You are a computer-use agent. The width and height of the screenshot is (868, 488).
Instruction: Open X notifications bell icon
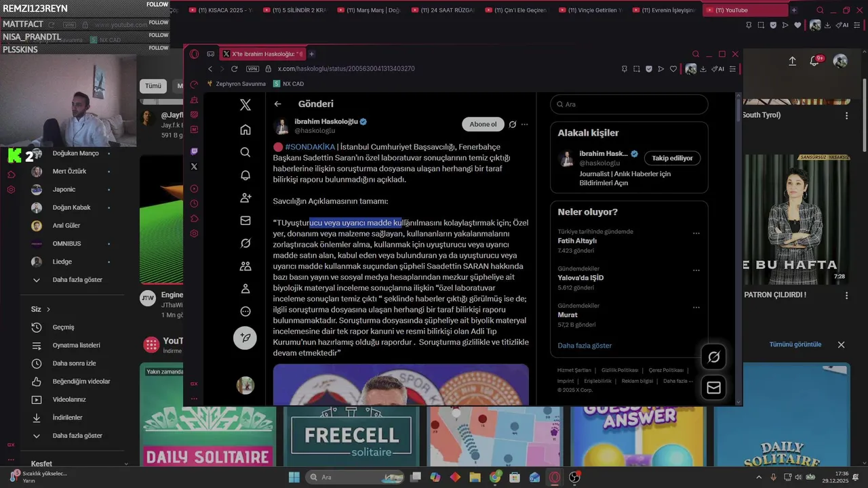[x=245, y=176]
